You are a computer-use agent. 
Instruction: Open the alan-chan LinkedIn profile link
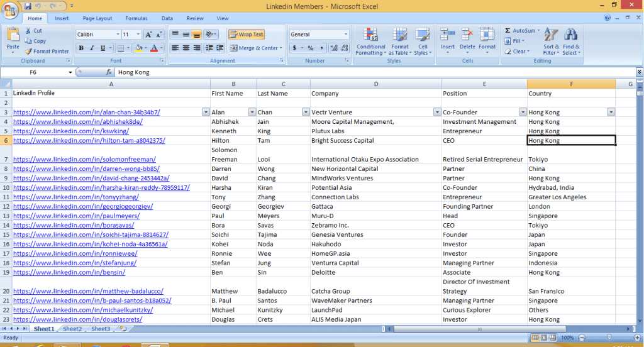pos(86,113)
